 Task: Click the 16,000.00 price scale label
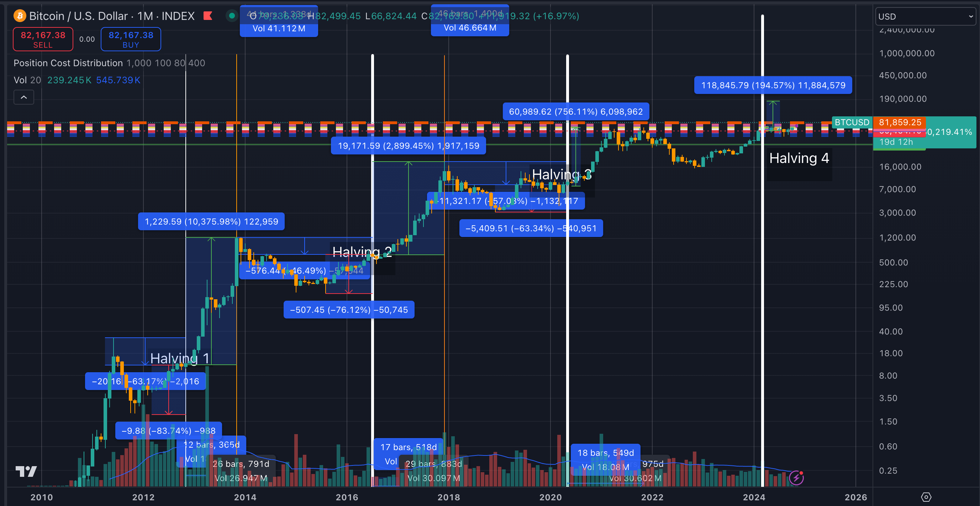901,167
